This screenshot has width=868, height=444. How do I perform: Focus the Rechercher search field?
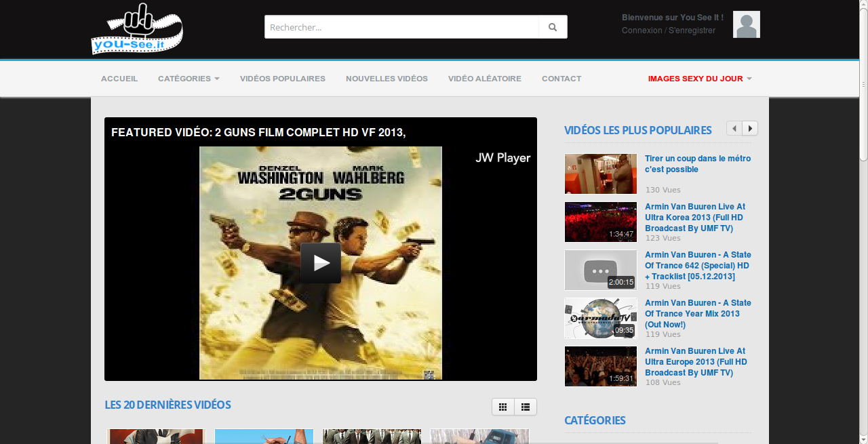click(x=401, y=27)
